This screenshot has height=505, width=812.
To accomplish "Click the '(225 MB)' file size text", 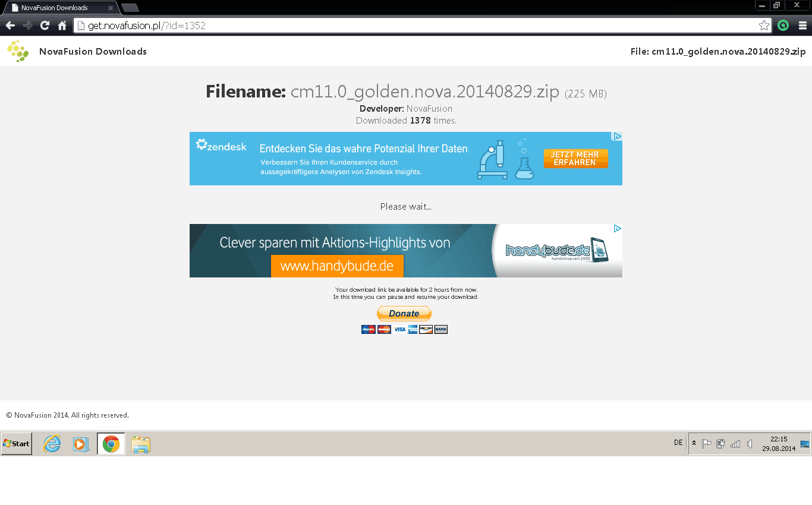I will point(586,94).
